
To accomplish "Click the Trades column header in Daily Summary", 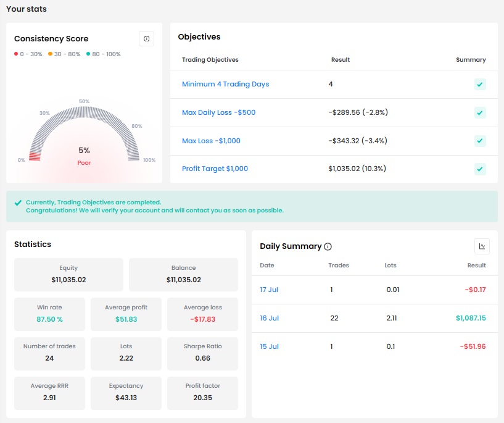I will [339, 266].
